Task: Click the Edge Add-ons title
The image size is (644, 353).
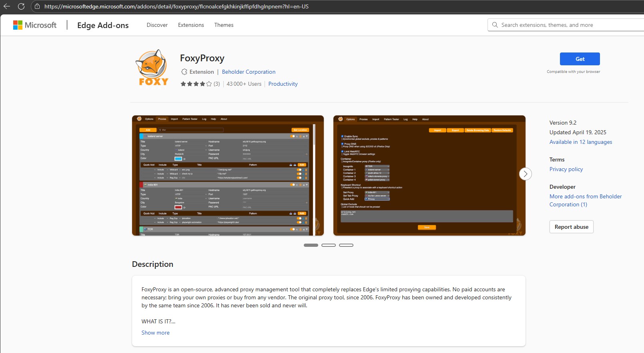Action: coord(103,25)
